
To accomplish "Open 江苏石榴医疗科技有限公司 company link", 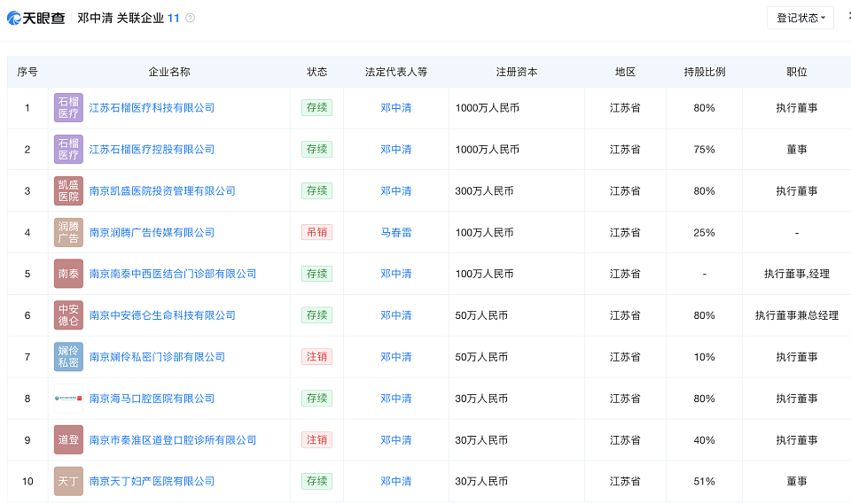I will pos(152,108).
